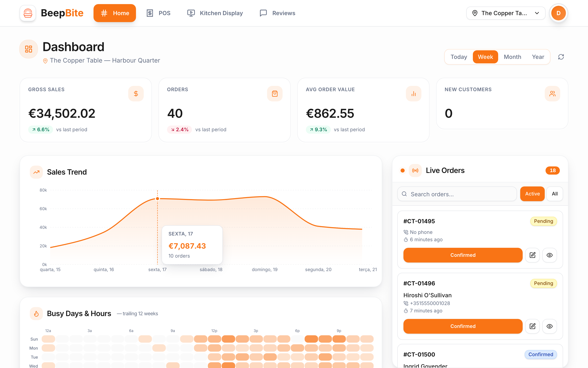The image size is (588, 368).
Task: Filter live orders by Active
Action: point(532,194)
